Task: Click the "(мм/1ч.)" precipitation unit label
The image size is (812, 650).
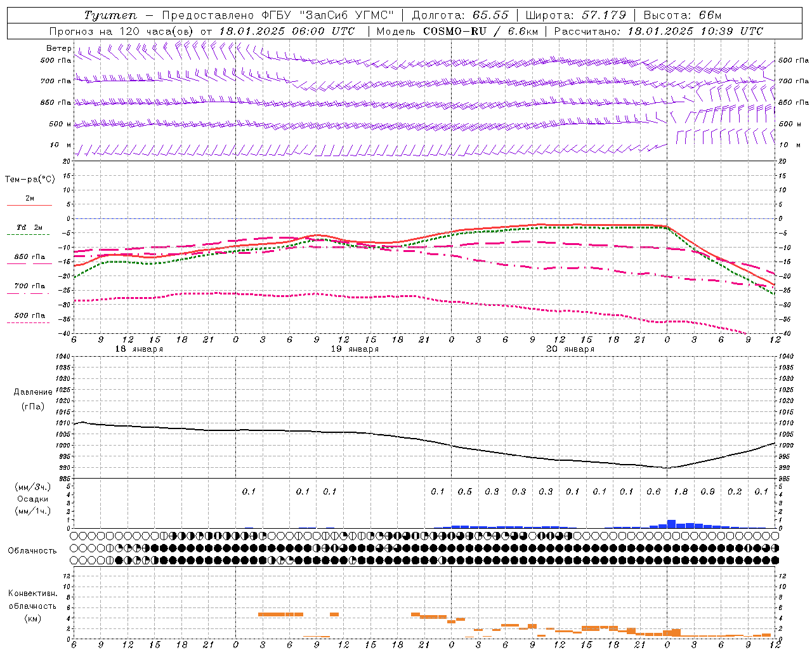Action: [x=33, y=511]
